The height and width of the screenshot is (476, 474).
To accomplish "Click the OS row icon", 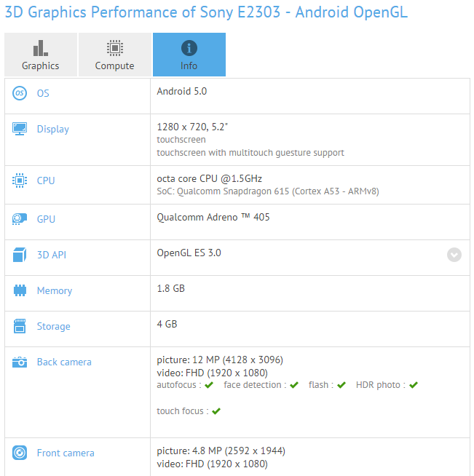I will (20, 93).
